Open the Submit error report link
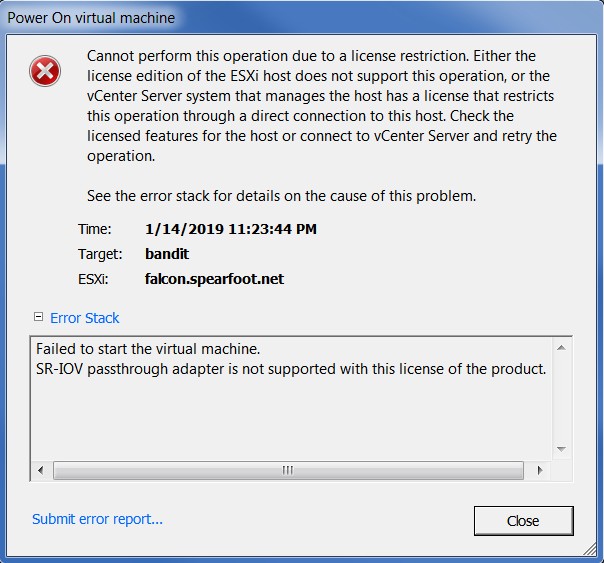 point(97,519)
